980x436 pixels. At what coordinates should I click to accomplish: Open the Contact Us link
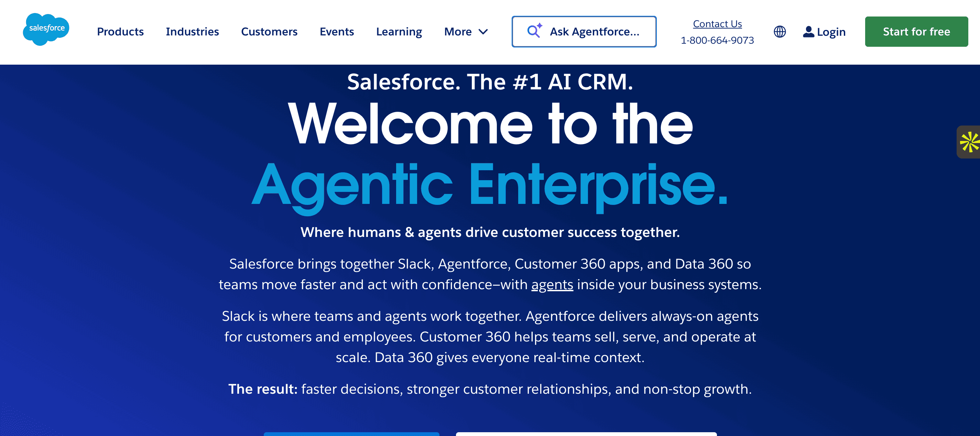coord(718,24)
